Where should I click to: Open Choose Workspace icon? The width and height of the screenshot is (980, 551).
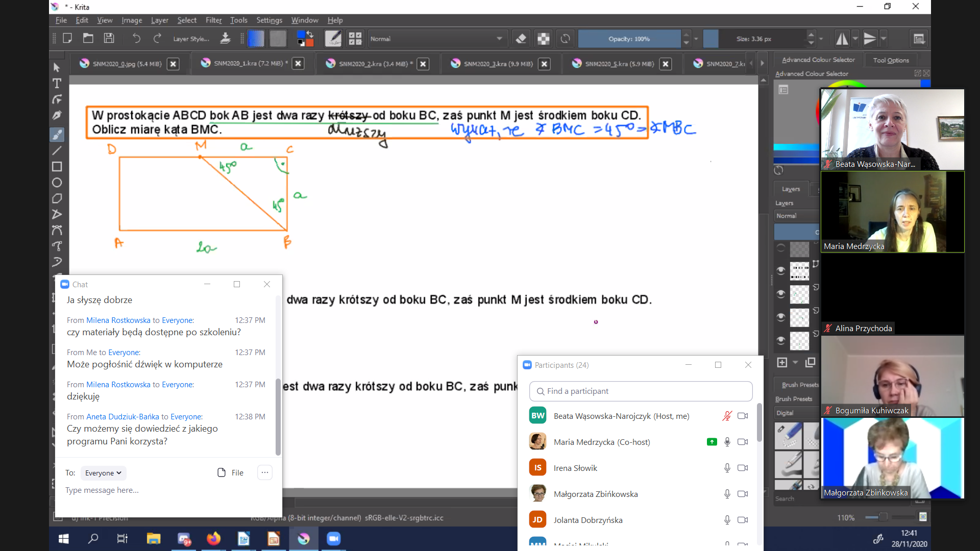coord(919,39)
